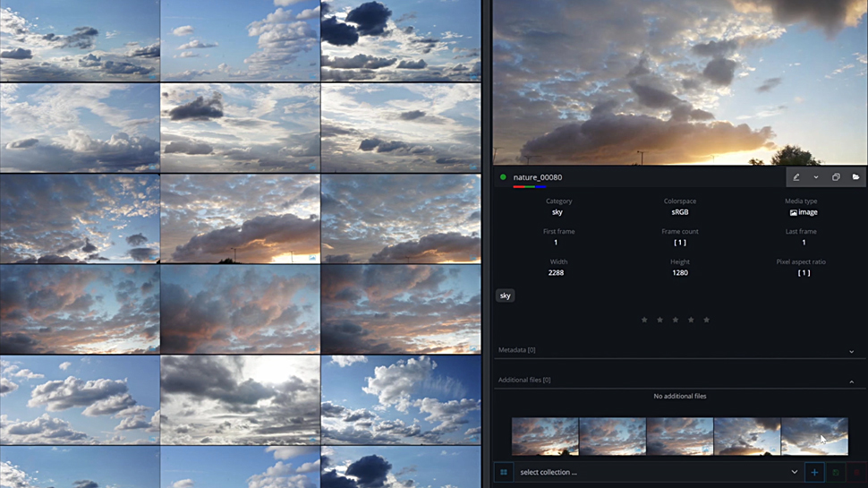Image resolution: width=868 pixels, height=488 pixels.
Task: Click the copy duplicate icon in the asset header
Action: [x=836, y=177]
